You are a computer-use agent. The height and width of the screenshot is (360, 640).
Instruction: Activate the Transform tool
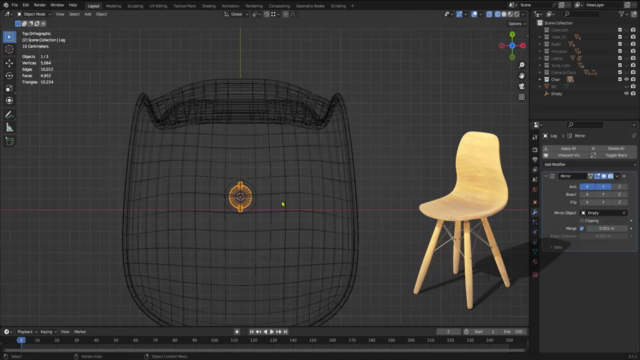point(9,100)
